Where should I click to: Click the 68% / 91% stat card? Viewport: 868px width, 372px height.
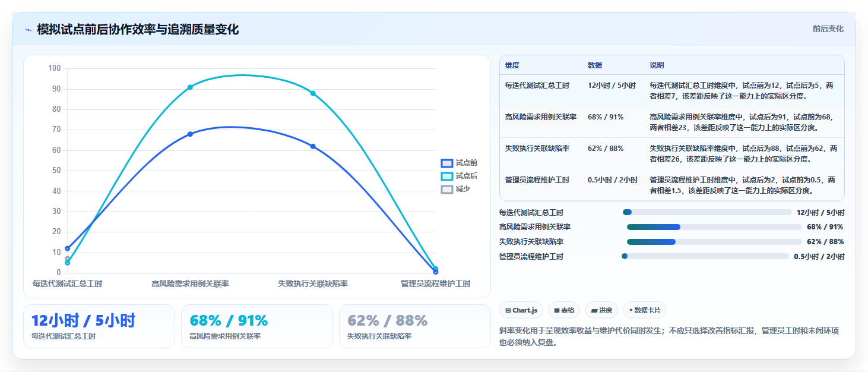[257, 326]
